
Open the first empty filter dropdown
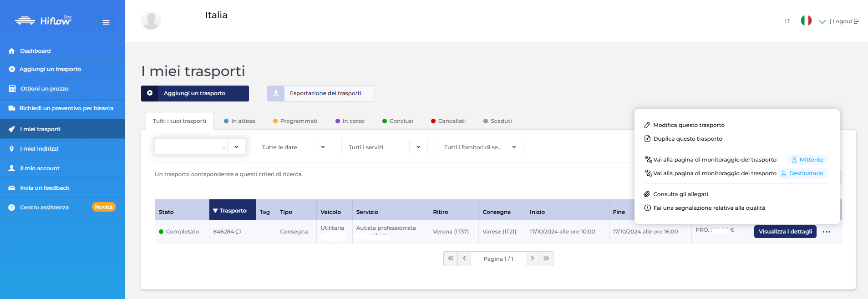click(x=200, y=147)
